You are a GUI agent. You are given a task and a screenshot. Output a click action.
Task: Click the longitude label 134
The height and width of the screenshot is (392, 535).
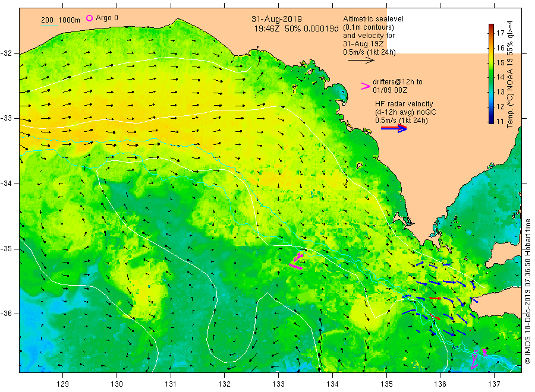click(332, 384)
